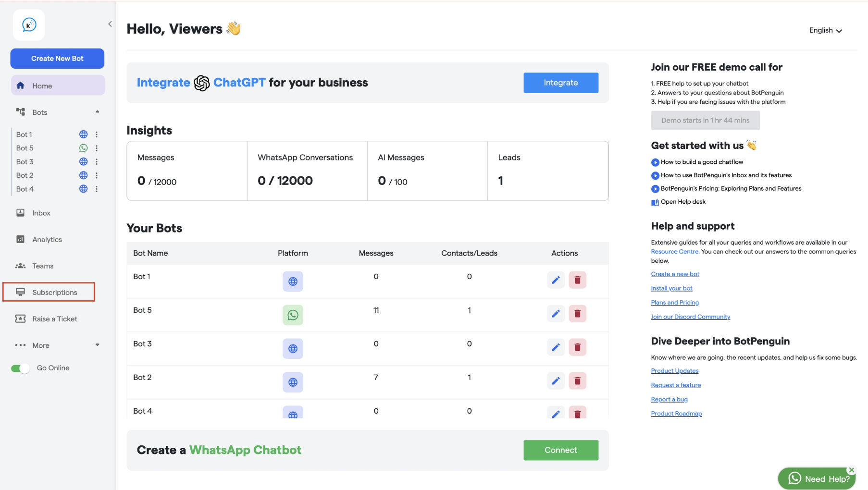Screen dimensions: 868x490
Task: Open the three-dot menu for Bot 2
Action: 97,175
